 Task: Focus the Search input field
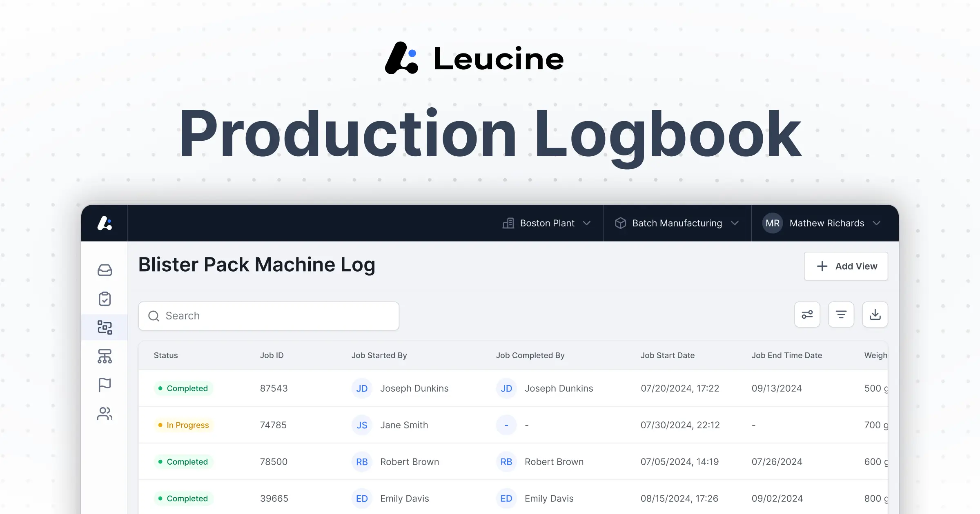[x=269, y=316]
